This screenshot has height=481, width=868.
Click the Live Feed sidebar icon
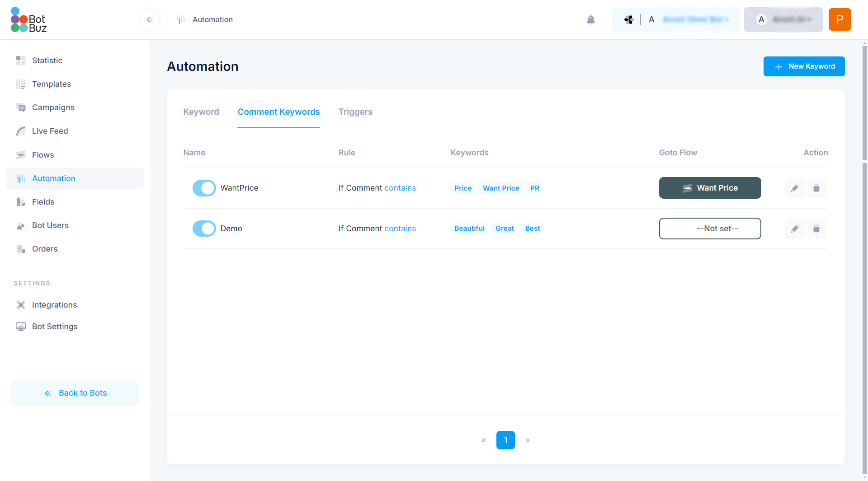21,131
